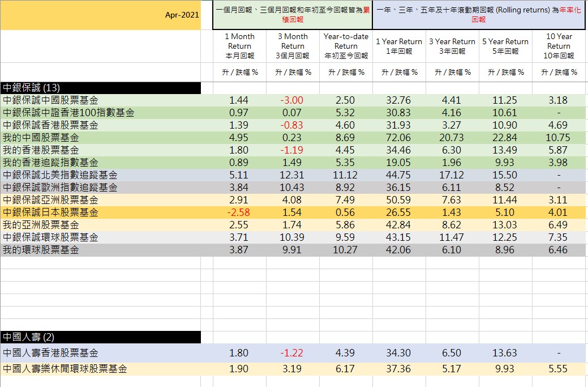Select the fund name 中國人壽香港股票基金
Image resolution: width=588 pixels, height=387 pixels.
(x=50, y=353)
